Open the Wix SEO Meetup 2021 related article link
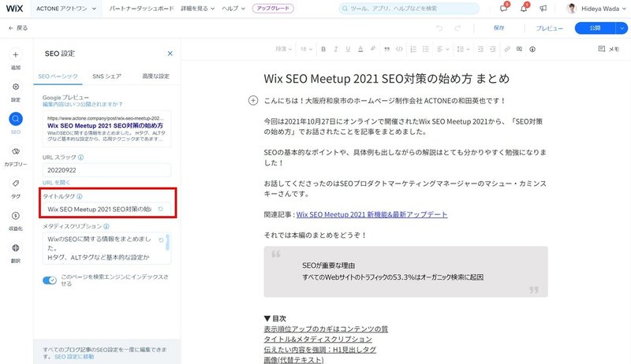This screenshot has width=631, height=364. 372,214
